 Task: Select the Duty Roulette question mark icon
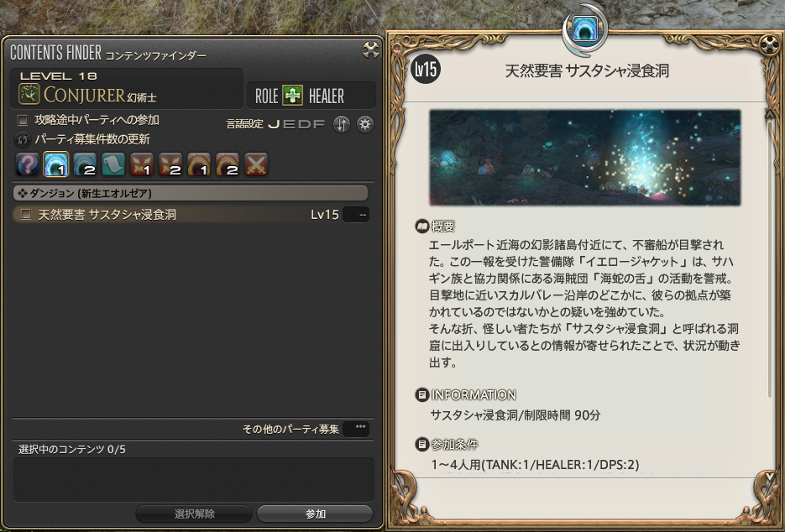click(28, 164)
